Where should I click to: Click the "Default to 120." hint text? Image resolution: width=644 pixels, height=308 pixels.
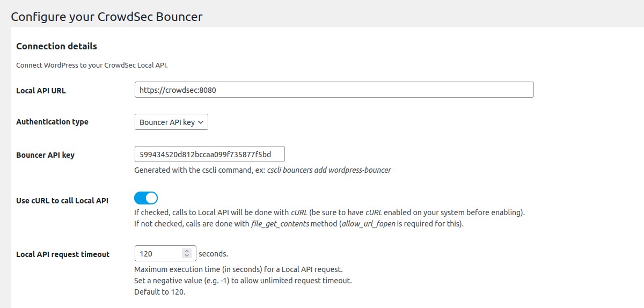(x=159, y=292)
